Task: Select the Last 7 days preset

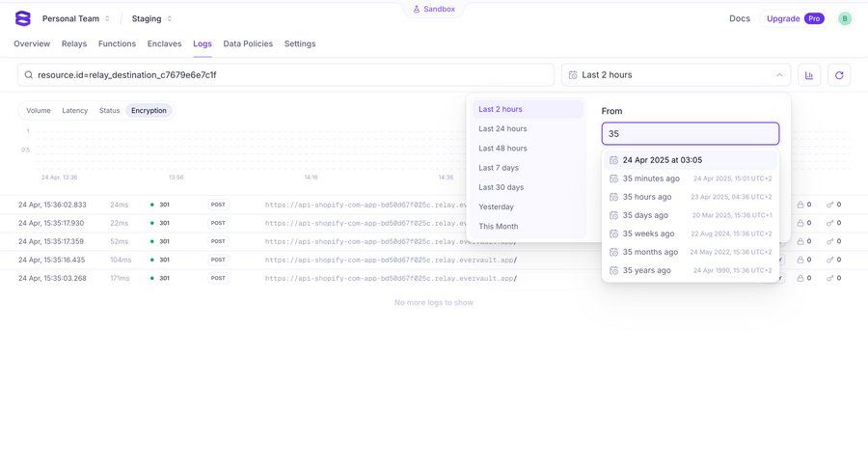Action: (x=528, y=167)
